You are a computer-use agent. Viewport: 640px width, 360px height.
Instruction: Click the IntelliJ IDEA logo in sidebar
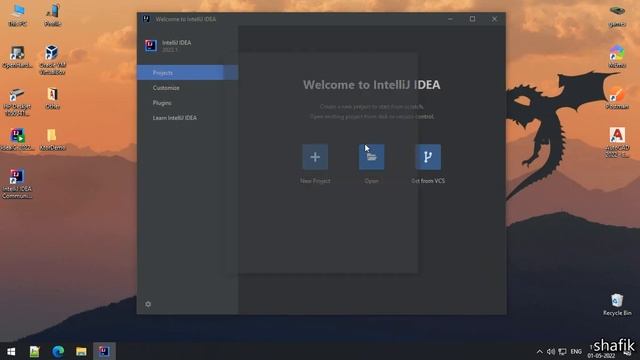click(151, 45)
